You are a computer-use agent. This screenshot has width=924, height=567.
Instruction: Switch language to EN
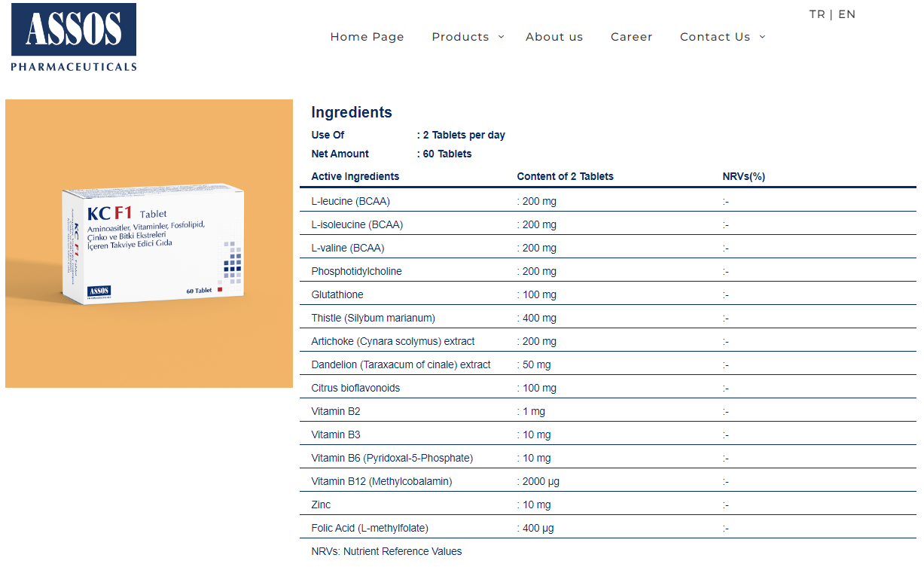[x=847, y=14]
